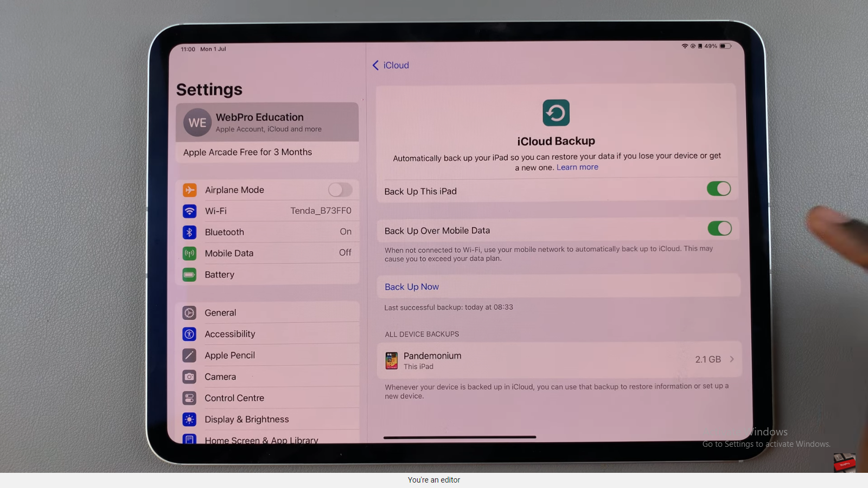Tap the Bluetooth icon in sidebar

(189, 232)
